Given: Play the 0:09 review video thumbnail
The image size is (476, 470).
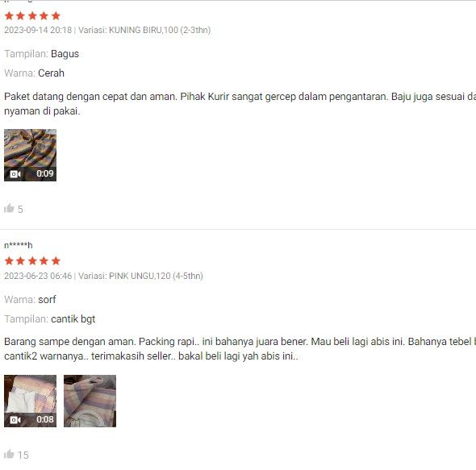Looking at the screenshot, I should [x=30, y=155].
